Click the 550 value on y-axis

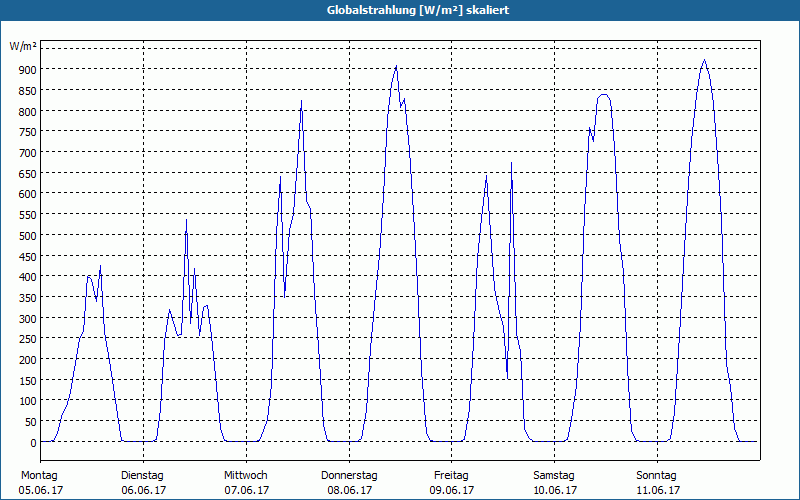click(28, 215)
